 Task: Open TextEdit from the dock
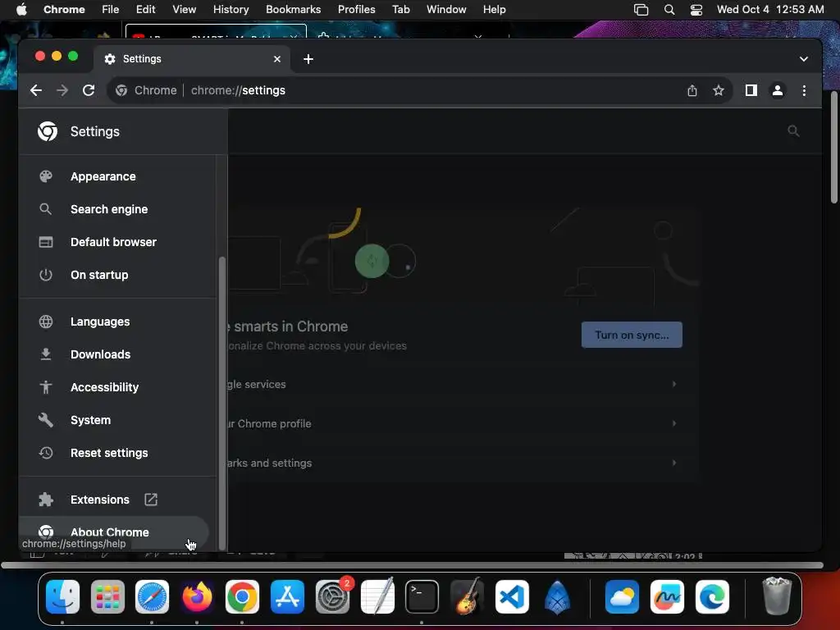tap(377, 596)
